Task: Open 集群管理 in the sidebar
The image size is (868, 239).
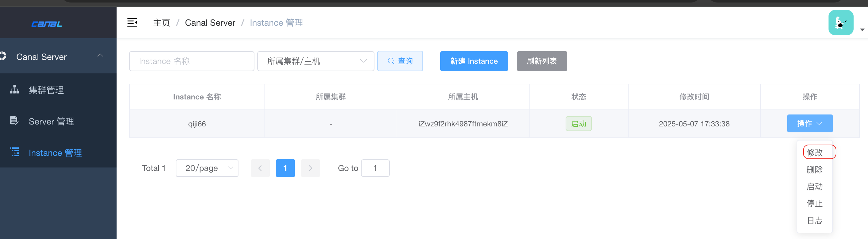Action: point(58,90)
